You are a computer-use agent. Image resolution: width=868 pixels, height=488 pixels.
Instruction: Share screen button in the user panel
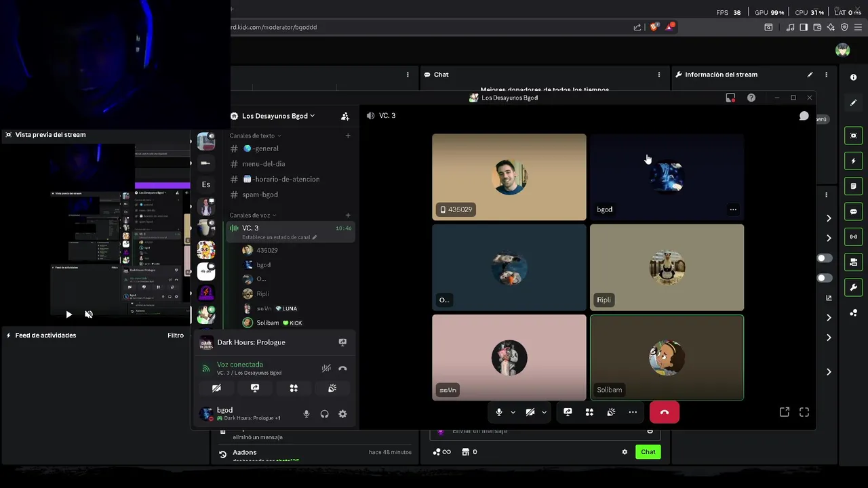click(255, 388)
